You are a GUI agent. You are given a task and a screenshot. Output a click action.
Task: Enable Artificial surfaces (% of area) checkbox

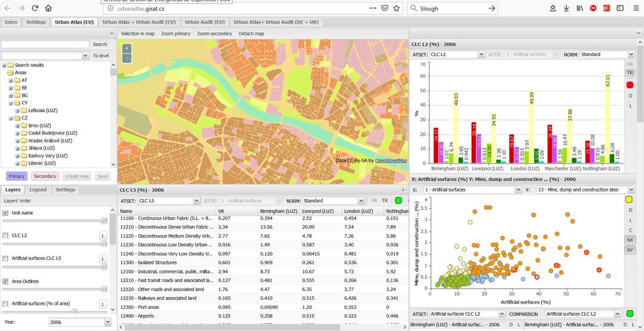pos(5,304)
